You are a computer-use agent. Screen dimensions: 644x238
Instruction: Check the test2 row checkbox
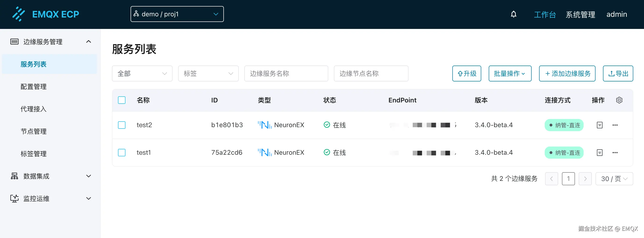click(122, 125)
